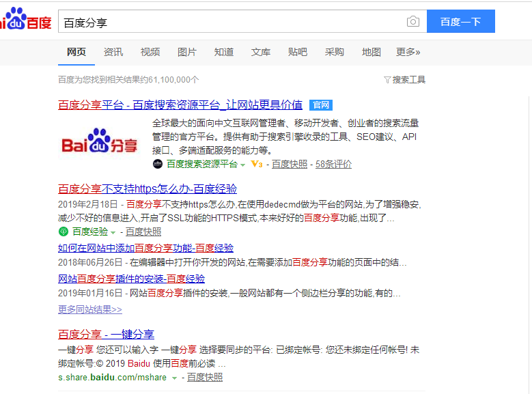Click the blue 官网 badge
Image resolution: width=532 pixels, height=394 pixels.
(321, 105)
